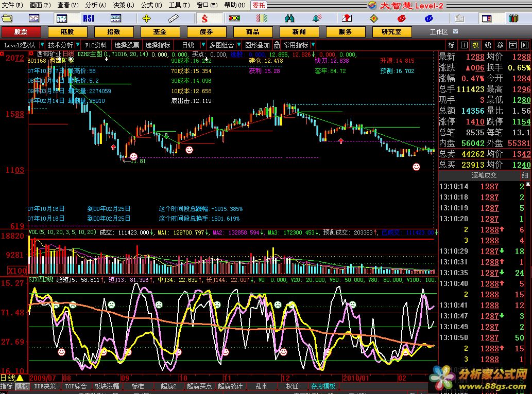
Task: Switch to the DDE决策 template tab
Action: coord(45,386)
